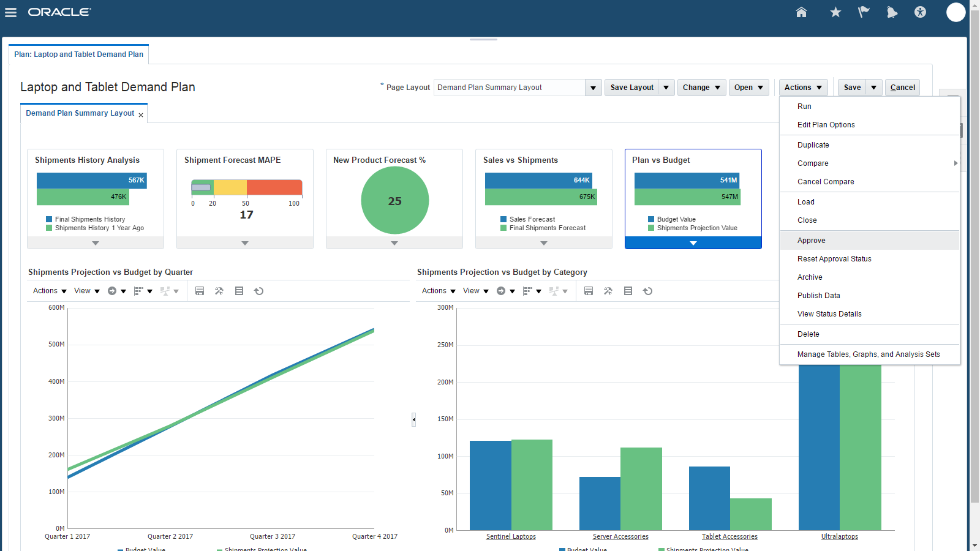The image size is (980, 551).
Task: Select Load from the menu
Action: pyautogui.click(x=870, y=202)
